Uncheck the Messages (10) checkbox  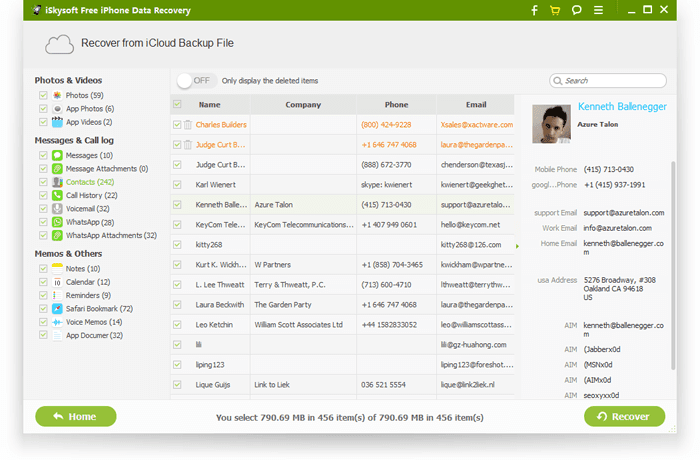(x=43, y=155)
